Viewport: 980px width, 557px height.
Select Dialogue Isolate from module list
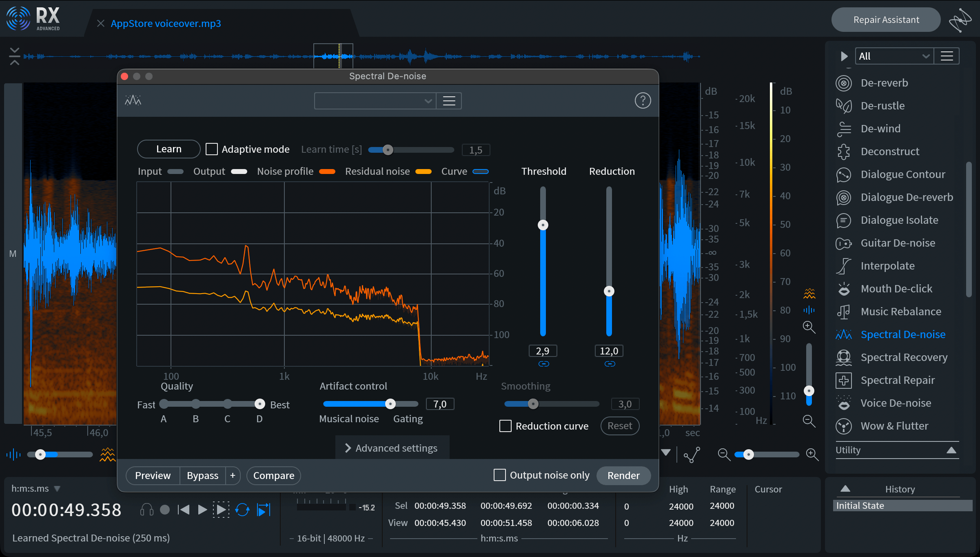coord(900,220)
